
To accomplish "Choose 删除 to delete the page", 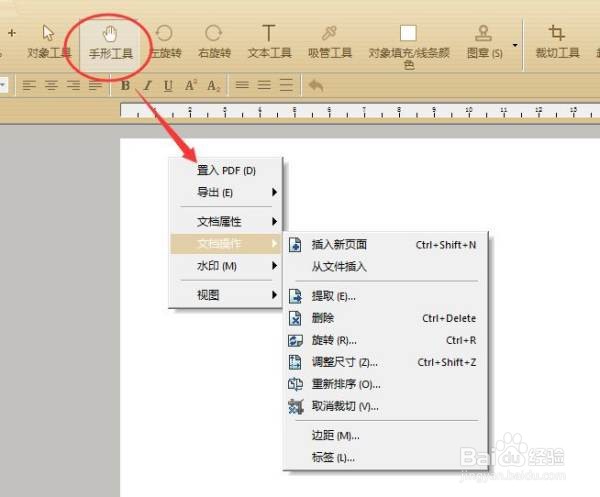I will (x=386, y=318).
